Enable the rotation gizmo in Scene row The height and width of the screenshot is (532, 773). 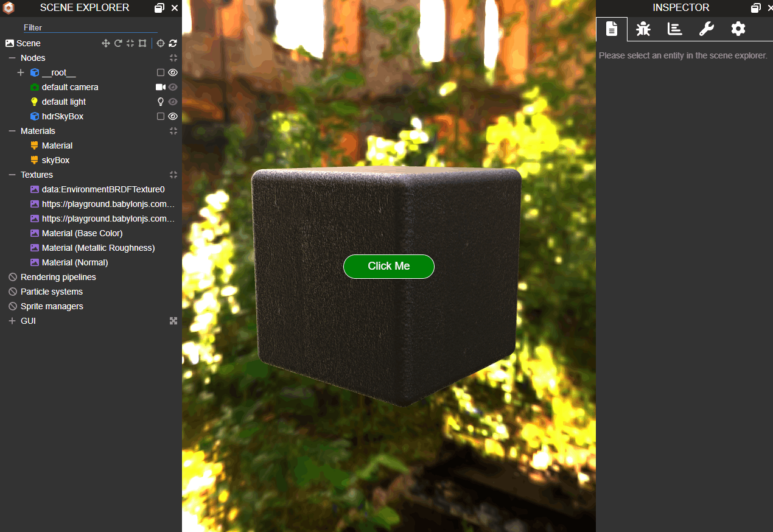118,43
